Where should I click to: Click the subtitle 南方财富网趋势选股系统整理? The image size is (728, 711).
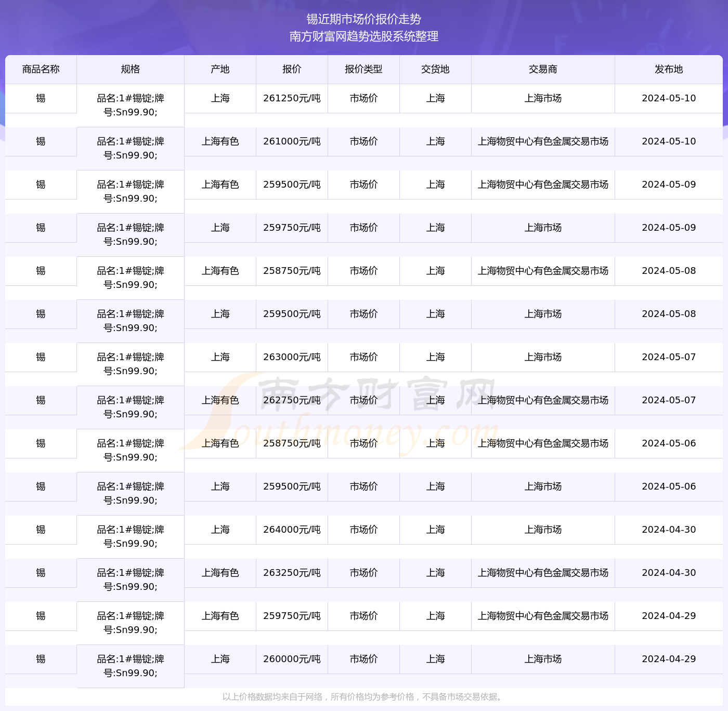point(364,36)
